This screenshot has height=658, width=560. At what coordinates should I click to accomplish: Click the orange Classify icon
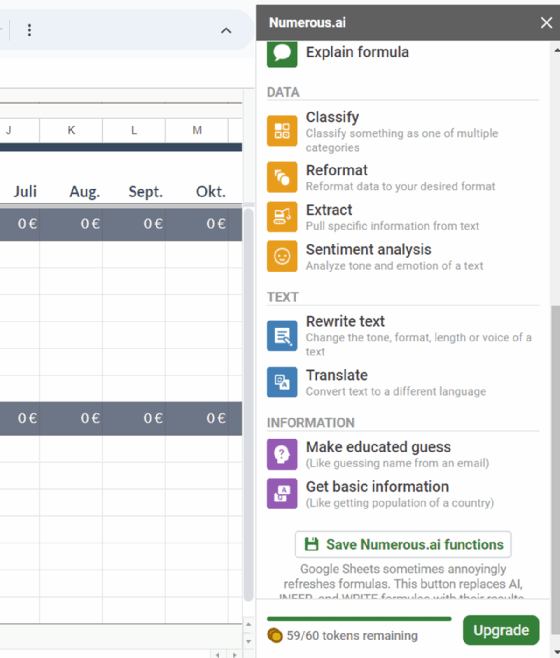pyautogui.click(x=282, y=131)
